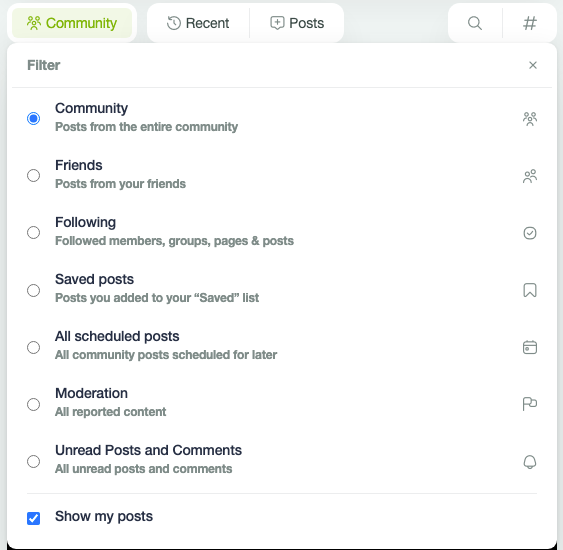Viewport: 563px width, 550px height.
Task: Click the Moderation flag icon
Action: pyautogui.click(x=530, y=404)
